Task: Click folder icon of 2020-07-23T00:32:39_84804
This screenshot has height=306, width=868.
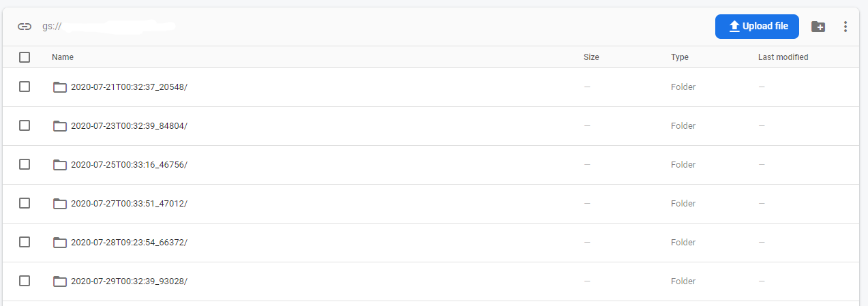Action: 60,126
